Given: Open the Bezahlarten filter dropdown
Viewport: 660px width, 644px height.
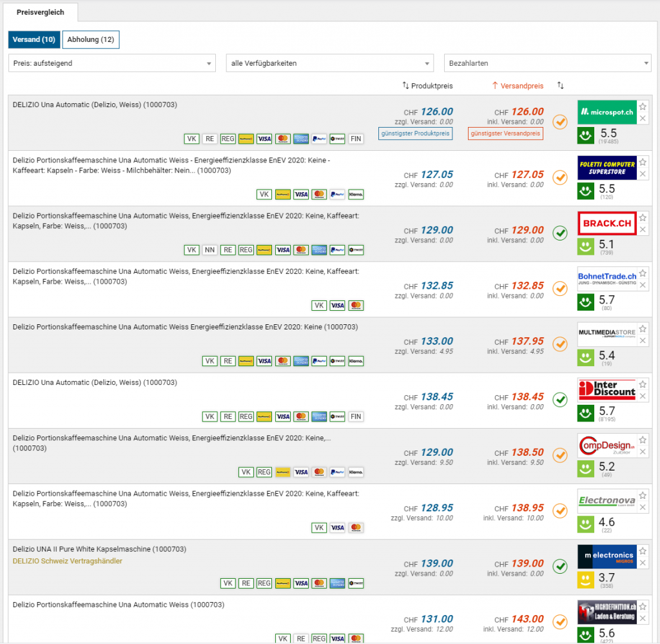Looking at the screenshot, I should click(x=547, y=63).
